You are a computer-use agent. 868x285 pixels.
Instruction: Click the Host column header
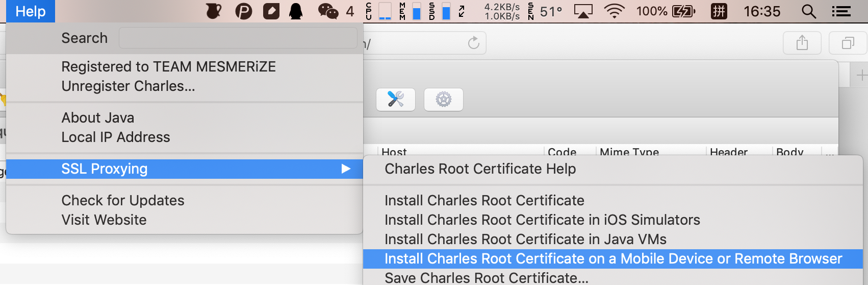coord(394,152)
